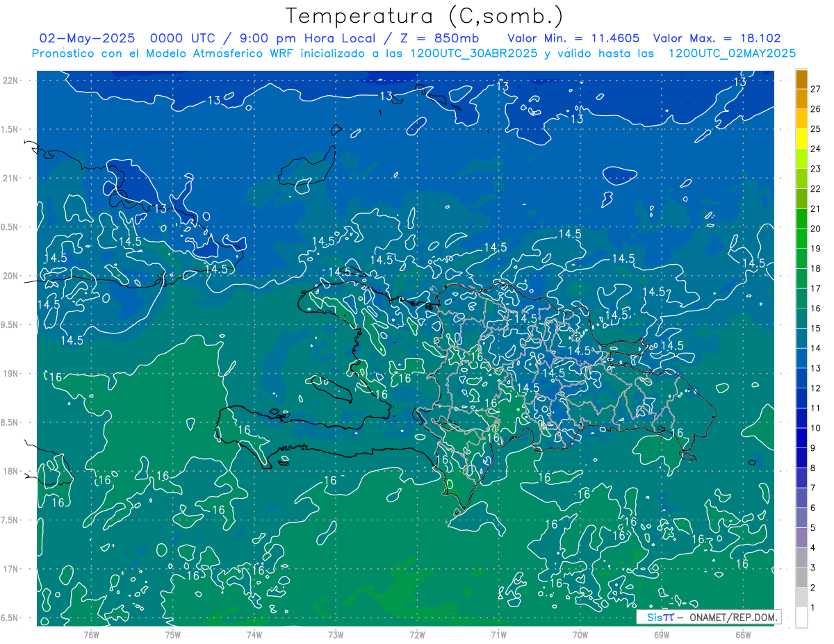Click the "ONAMET/REP.DOM." credit label
The width and height of the screenshot is (834, 644).
[x=733, y=617]
